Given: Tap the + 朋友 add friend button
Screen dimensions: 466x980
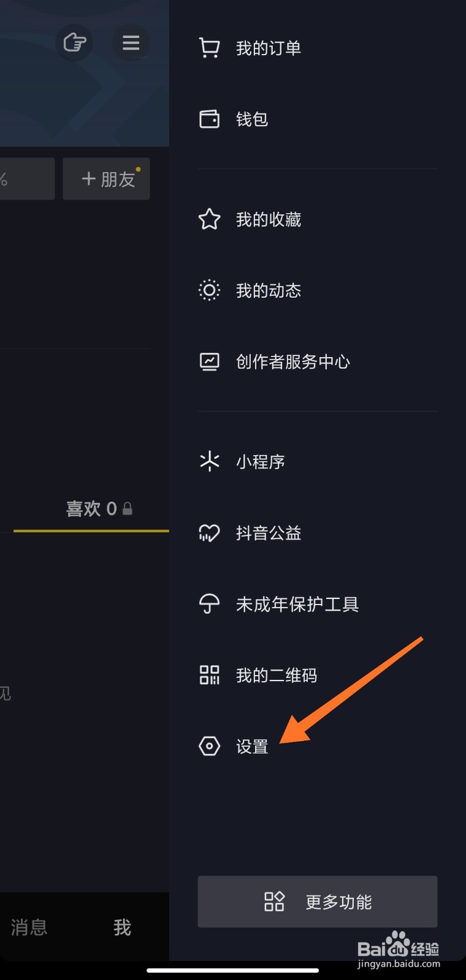Looking at the screenshot, I should (x=107, y=179).
